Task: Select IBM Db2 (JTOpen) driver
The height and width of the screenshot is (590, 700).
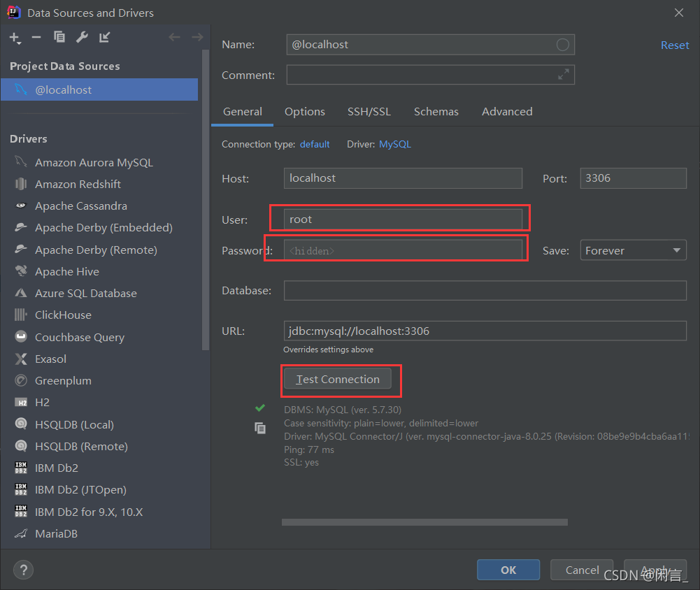Action: click(80, 490)
